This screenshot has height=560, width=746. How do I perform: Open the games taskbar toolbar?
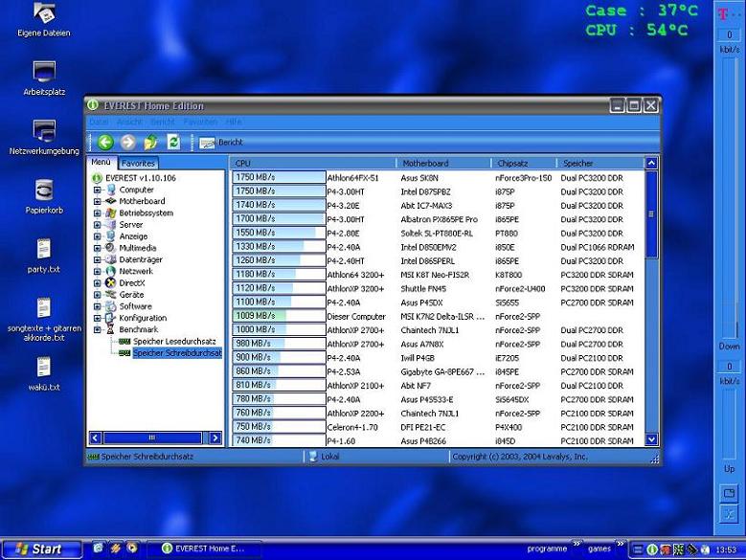pos(599,549)
